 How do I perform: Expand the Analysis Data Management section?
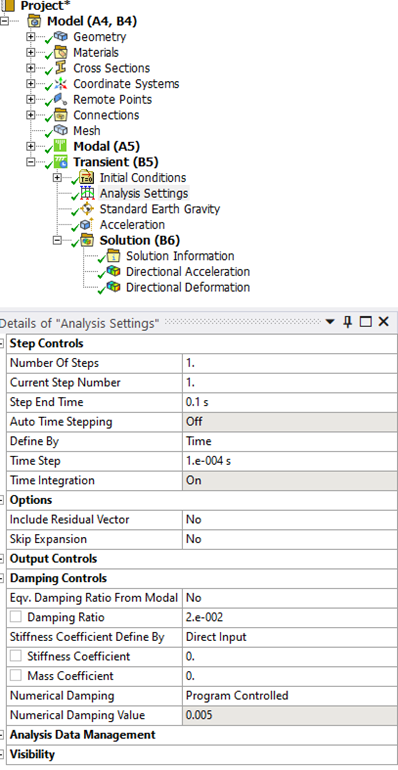tap(2, 735)
